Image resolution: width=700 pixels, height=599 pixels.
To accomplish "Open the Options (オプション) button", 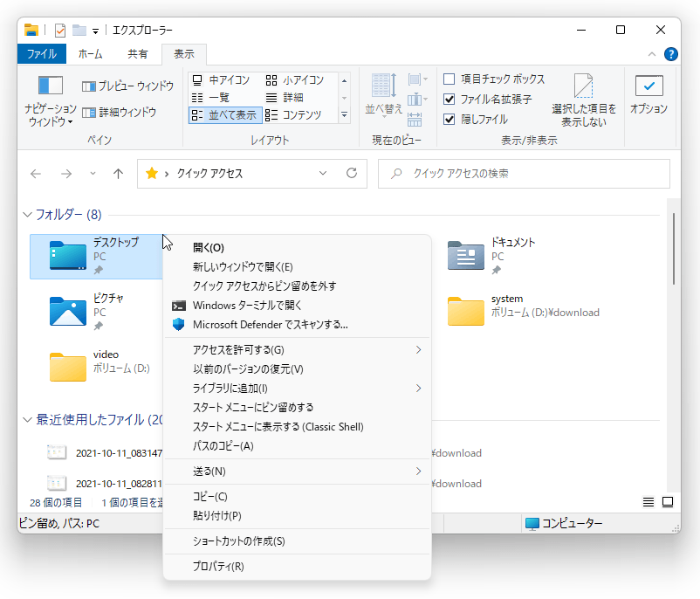I will point(649,94).
